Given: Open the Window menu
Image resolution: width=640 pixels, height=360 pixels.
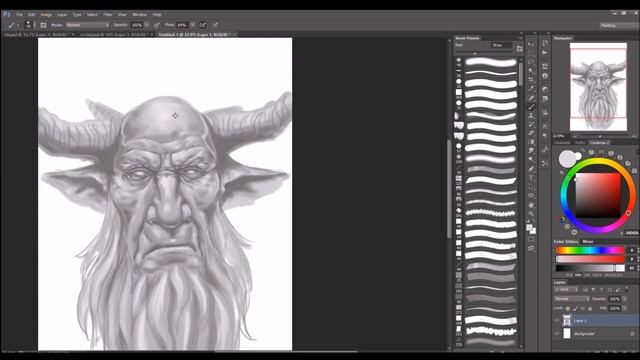Looking at the screenshot, I should pos(139,14).
